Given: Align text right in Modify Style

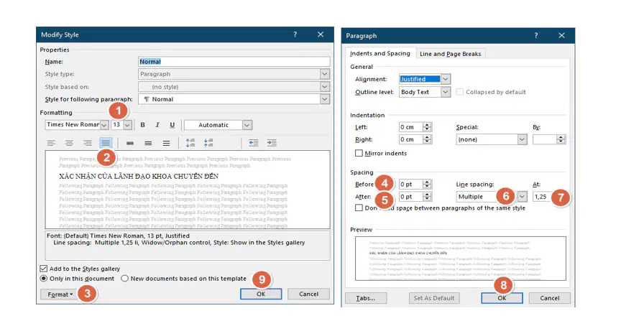Looking at the screenshot, I should [x=88, y=143].
